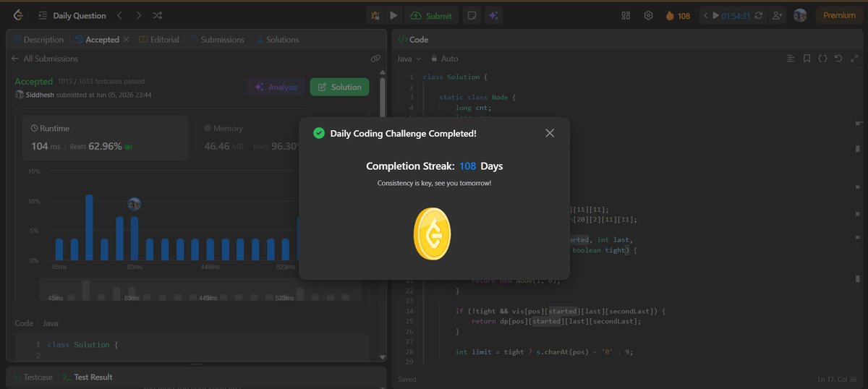868x389 pixels.
Task: Select the Code panel tab
Action: pyautogui.click(x=414, y=40)
